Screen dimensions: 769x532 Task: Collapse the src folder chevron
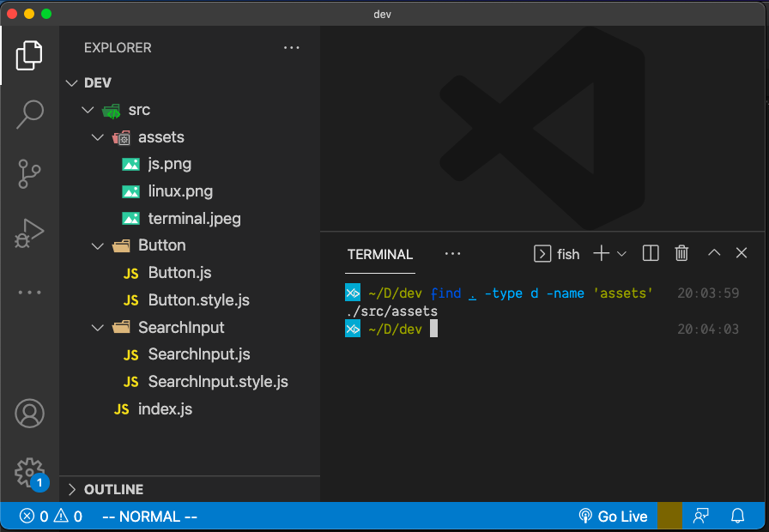[x=88, y=110]
